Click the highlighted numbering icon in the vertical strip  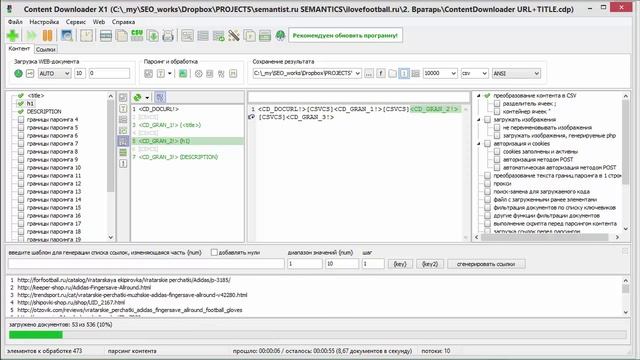coord(123,141)
